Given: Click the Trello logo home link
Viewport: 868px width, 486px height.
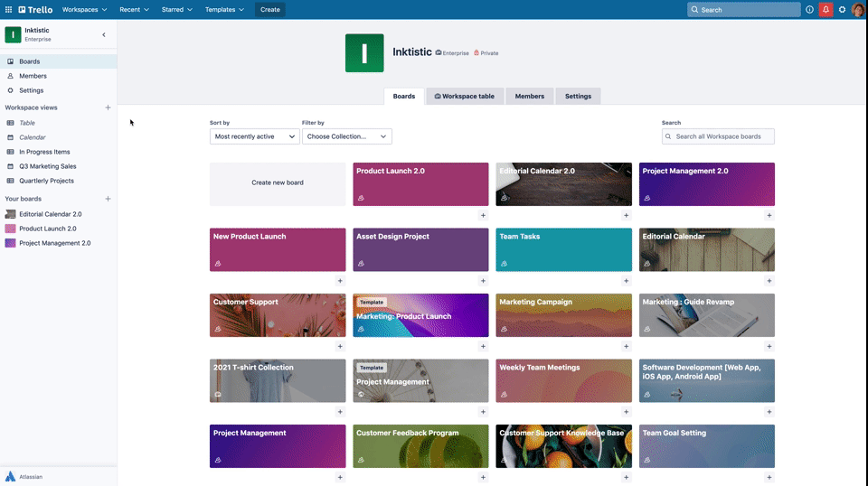Looking at the screenshot, I should click(x=35, y=9).
